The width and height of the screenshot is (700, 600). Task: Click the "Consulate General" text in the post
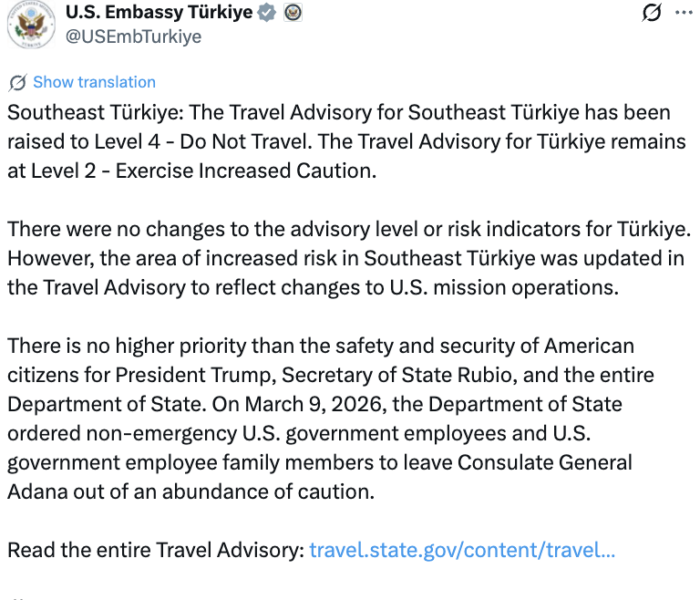557,462
